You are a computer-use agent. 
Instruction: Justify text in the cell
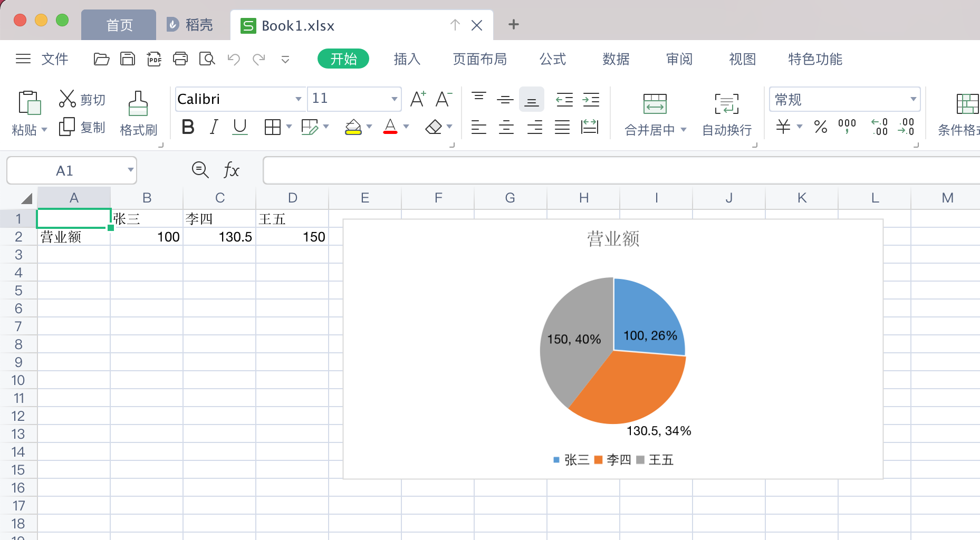click(x=562, y=127)
